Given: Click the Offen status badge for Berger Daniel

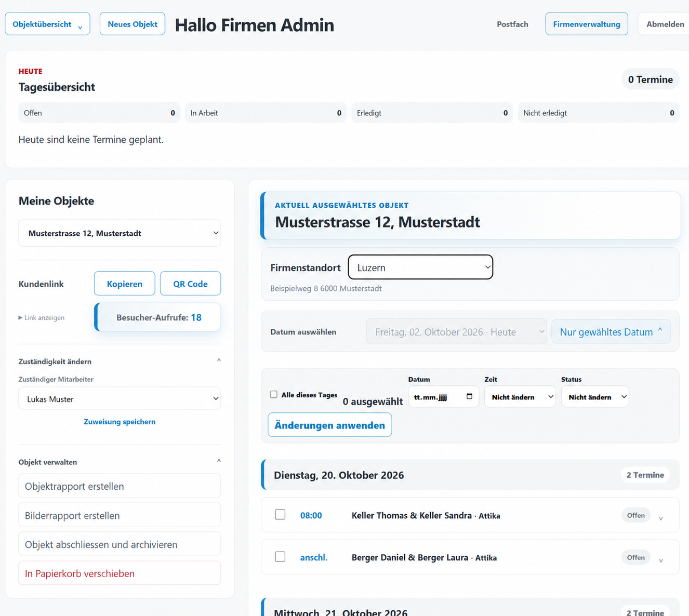Looking at the screenshot, I should tap(636, 557).
